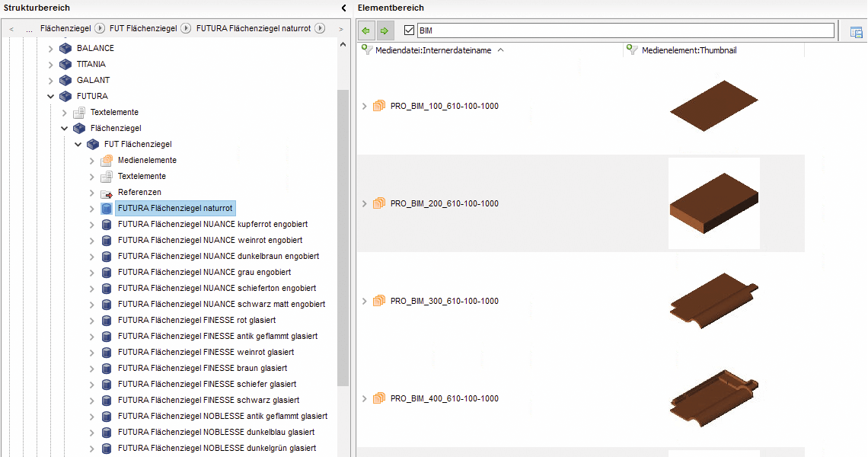The height and width of the screenshot is (457, 868).
Task: Select FUTURA Flächenziegel NUANCE schieferton engobiert
Action: (217, 289)
